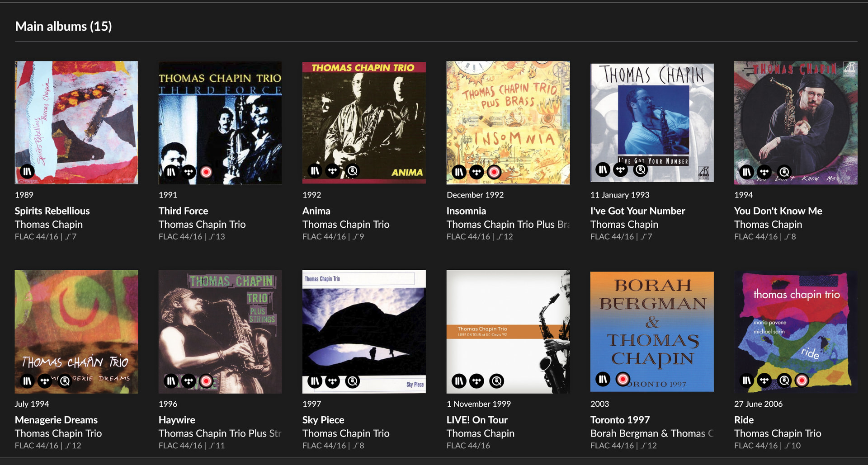
Task: Click the Qobuz icon on Anima cover
Action: point(353,171)
